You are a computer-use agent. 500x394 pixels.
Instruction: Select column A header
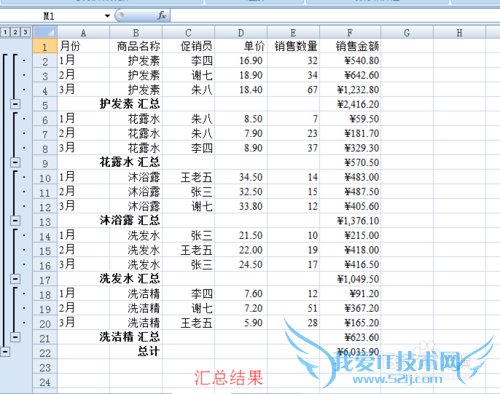click(x=83, y=33)
